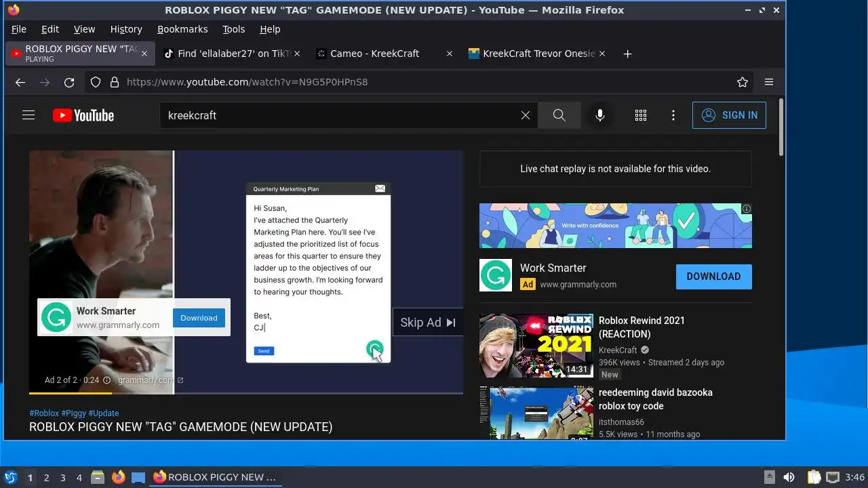
Task: Open grammarly.com link in video ad
Action: tap(150, 380)
